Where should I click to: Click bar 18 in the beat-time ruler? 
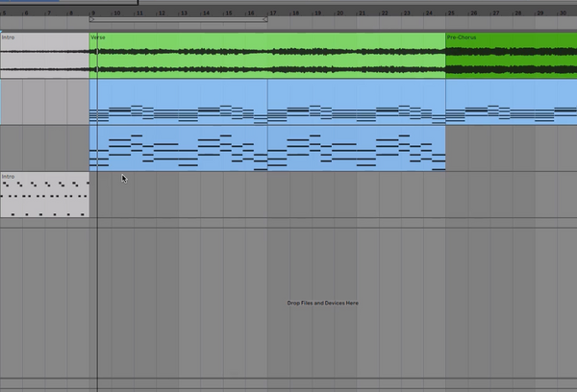[295, 13]
